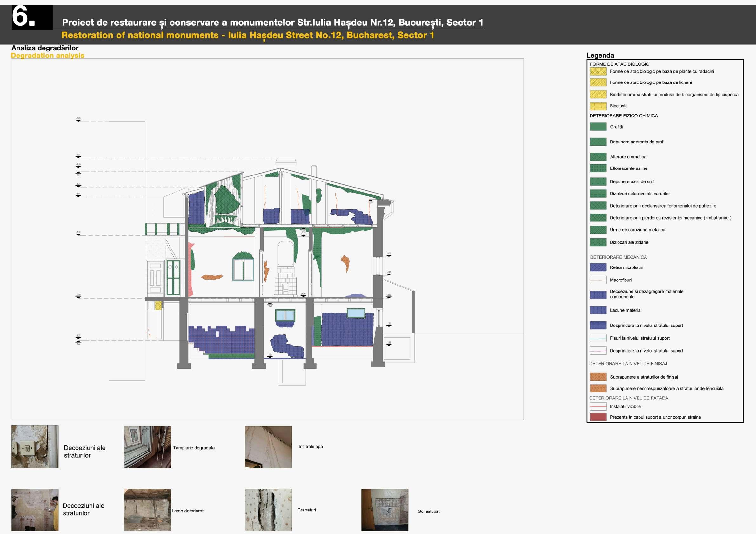Screen dimensions: 756x534
Task: Select the Macrofisuri line swatch
Action: (598, 280)
